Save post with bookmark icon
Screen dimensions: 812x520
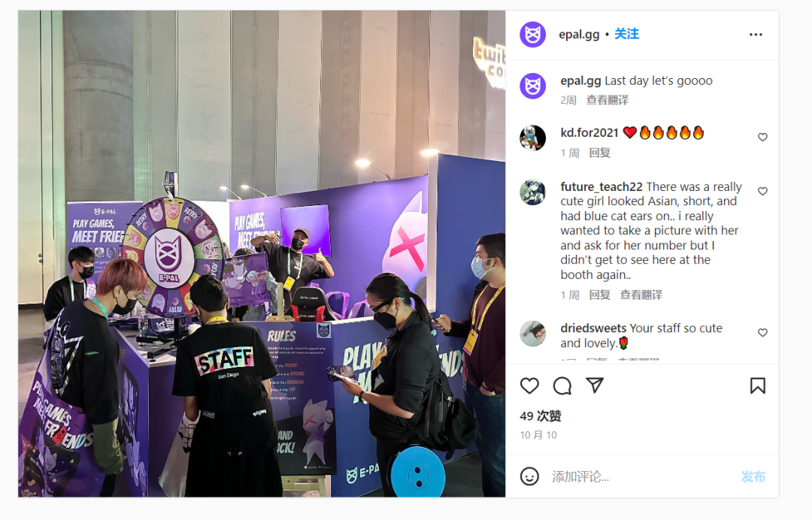click(x=758, y=386)
